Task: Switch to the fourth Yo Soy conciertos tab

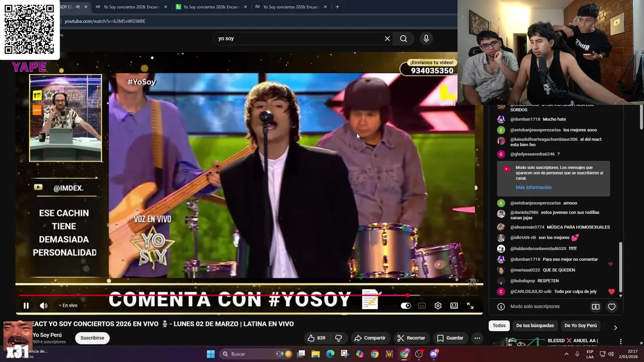Action: click(291, 7)
